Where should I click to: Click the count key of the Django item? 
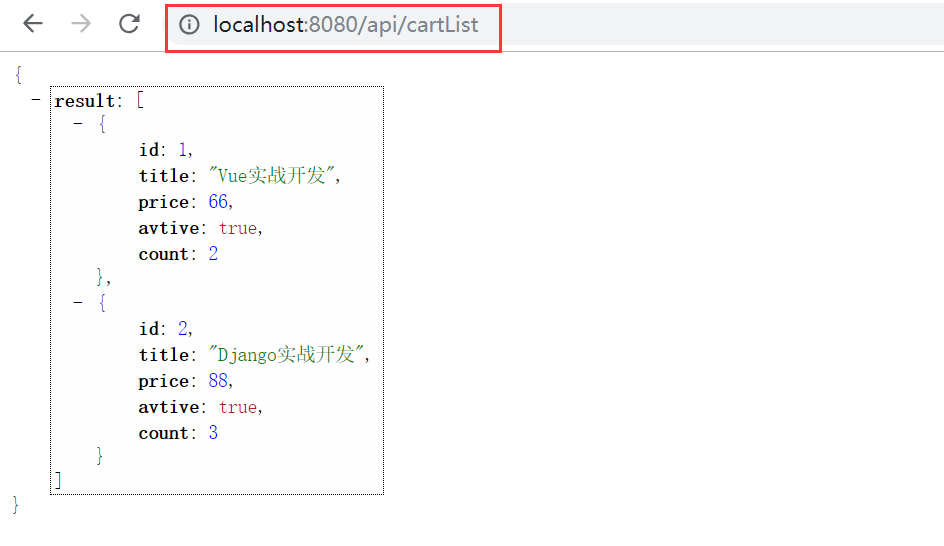(x=164, y=433)
